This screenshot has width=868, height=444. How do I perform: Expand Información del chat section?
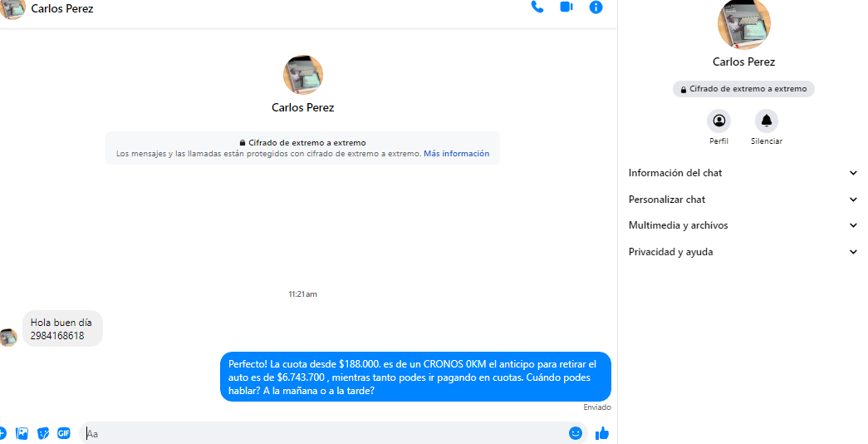(743, 173)
